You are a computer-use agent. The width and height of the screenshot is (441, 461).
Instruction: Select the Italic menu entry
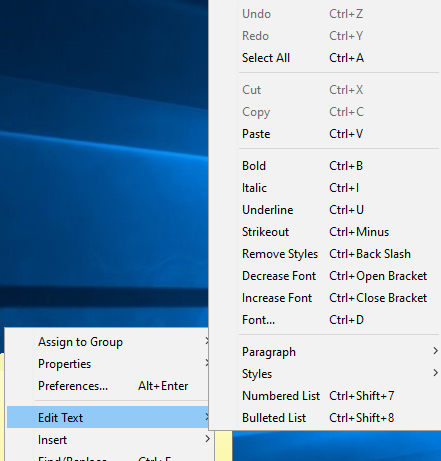click(x=324, y=188)
